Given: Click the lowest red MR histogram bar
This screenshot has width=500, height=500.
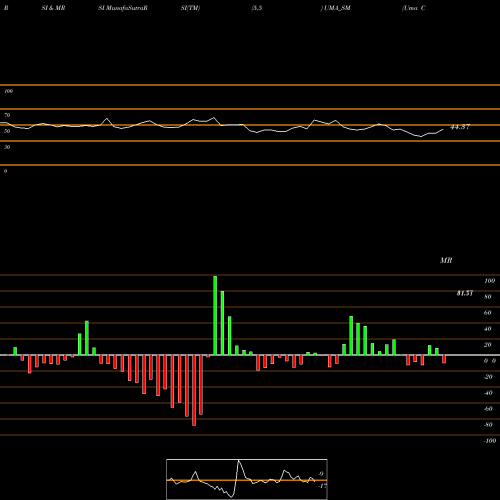Looking at the screenshot, I should (194, 390).
